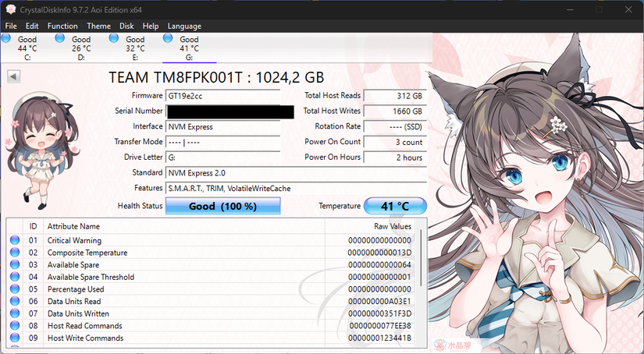
Task: Click the status orb for Percentage Used
Action: (15, 289)
